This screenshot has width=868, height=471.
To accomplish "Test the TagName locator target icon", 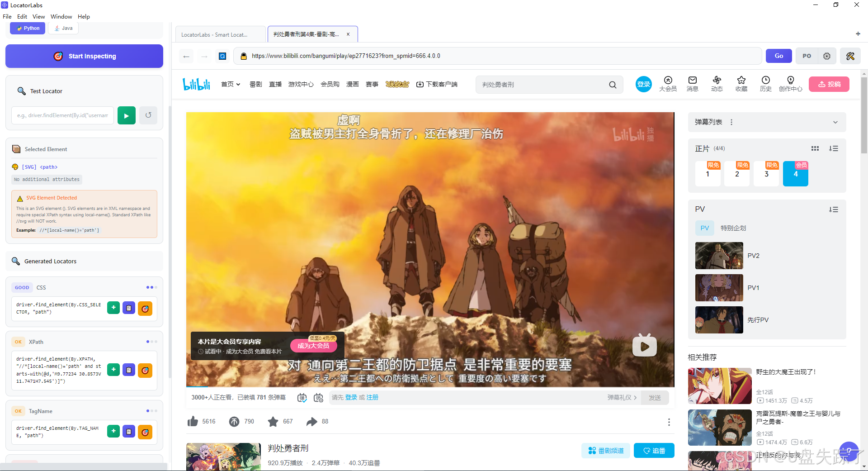I will pyautogui.click(x=145, y=432).
